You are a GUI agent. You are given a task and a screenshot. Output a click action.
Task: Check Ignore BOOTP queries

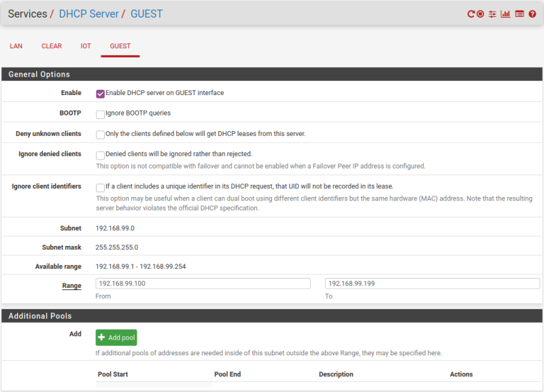[x=100, y=114]
